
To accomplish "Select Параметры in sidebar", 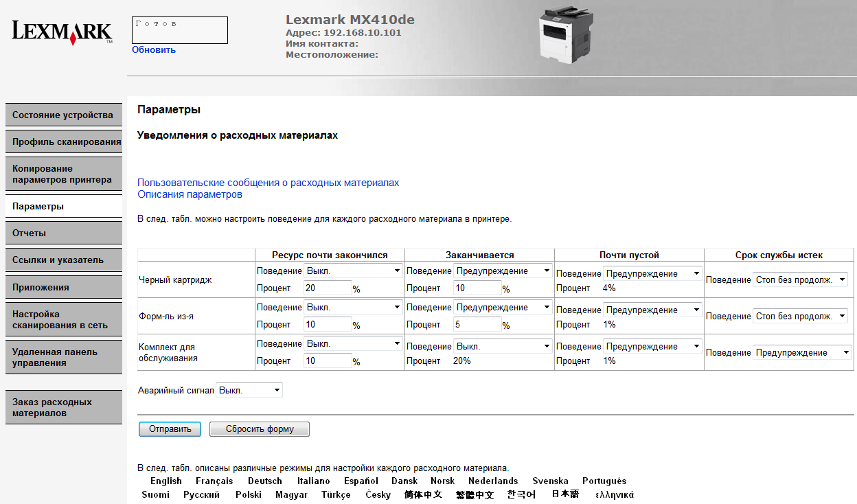I will coord(64,206).
